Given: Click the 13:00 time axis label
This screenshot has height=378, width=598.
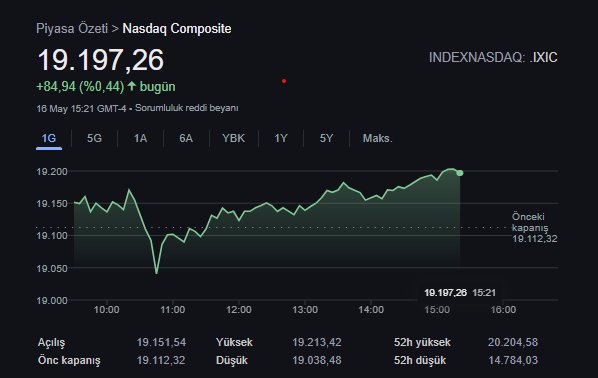Looking at the screenshot, I should (305, 310).
